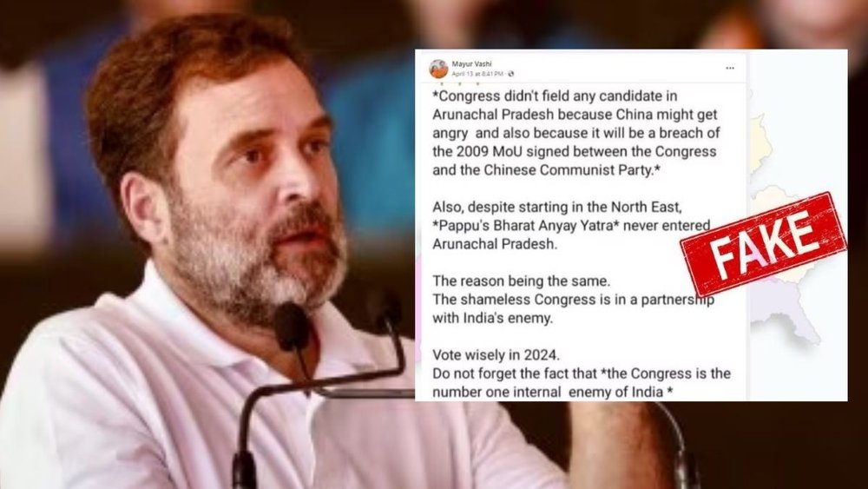The image size is (868, 489).
Task: Click the April 13 at 8:41 PM timestamp
Action: click(x=477, y=74)
